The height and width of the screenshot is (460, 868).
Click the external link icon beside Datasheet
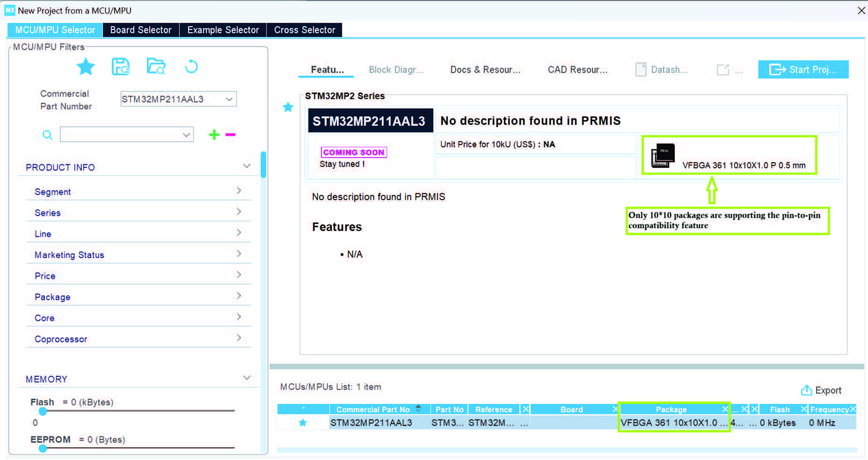[723, 70]
